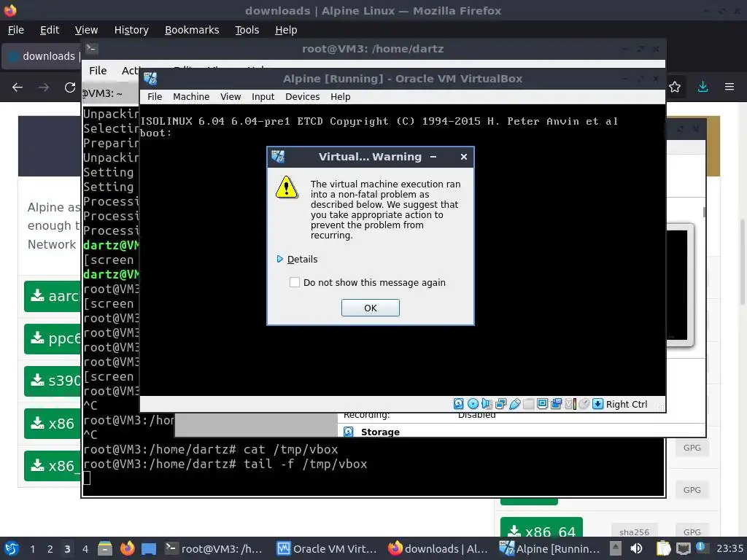Screen dimensions: 747x560
Task: Click the s390x download button on Alpine page
Action: 53,381
